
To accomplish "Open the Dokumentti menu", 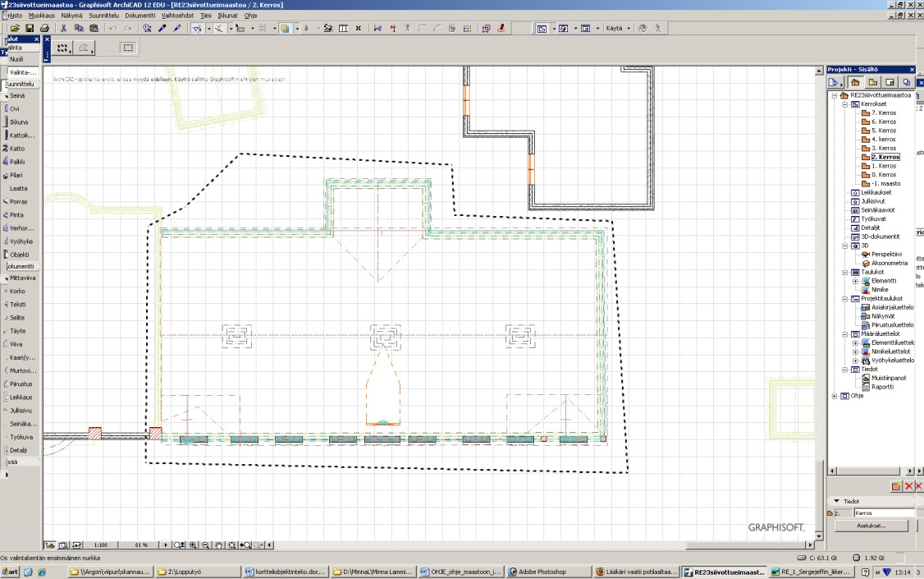I will (x=140, y=16).
